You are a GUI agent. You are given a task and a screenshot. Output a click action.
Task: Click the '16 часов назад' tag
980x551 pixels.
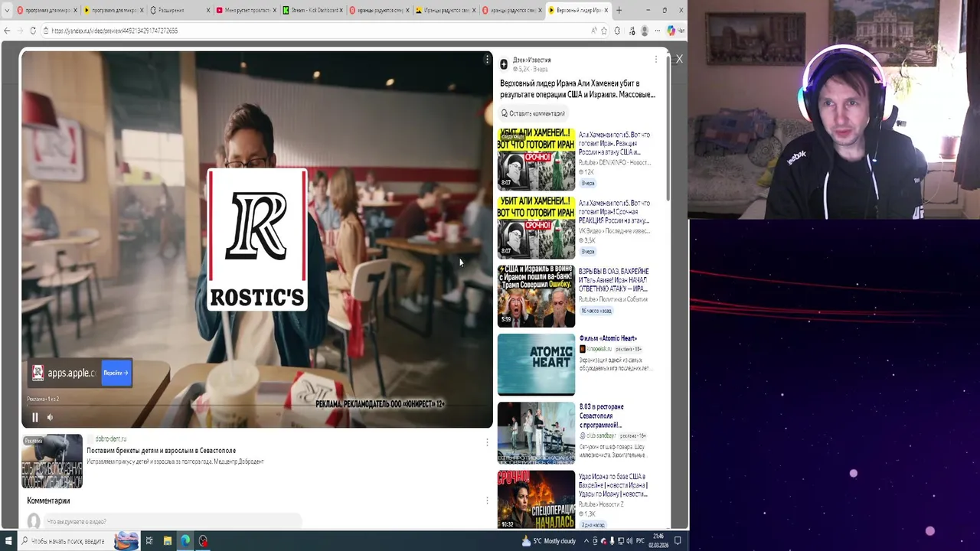(x=597, y=311)
